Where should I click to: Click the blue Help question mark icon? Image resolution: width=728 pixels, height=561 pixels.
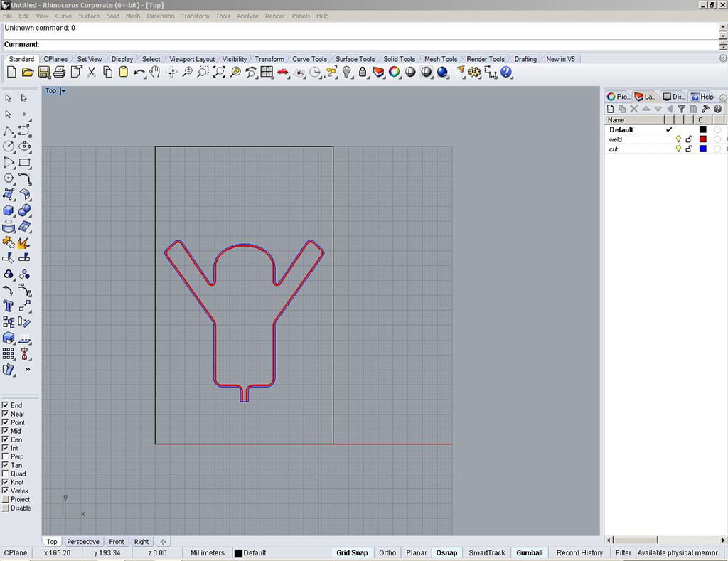506,72
